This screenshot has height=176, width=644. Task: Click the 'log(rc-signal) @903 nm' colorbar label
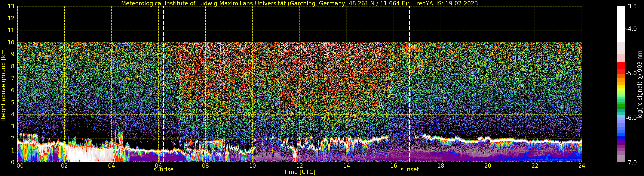click(640, 84)
